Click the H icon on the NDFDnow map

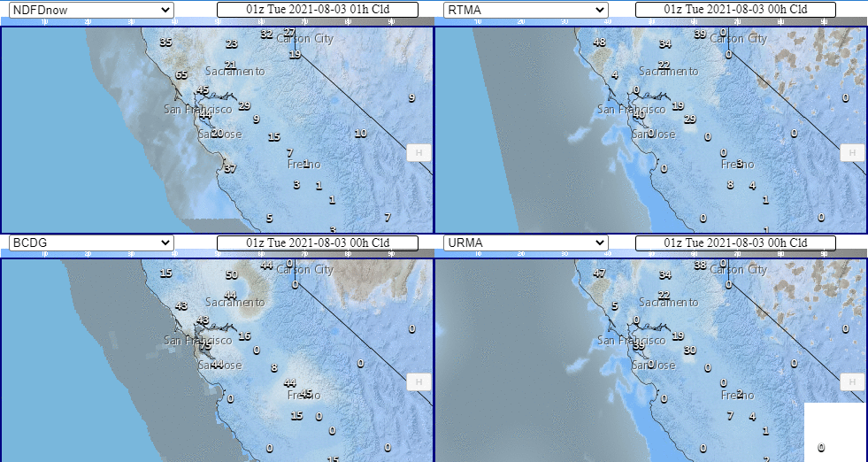(418, 152)
